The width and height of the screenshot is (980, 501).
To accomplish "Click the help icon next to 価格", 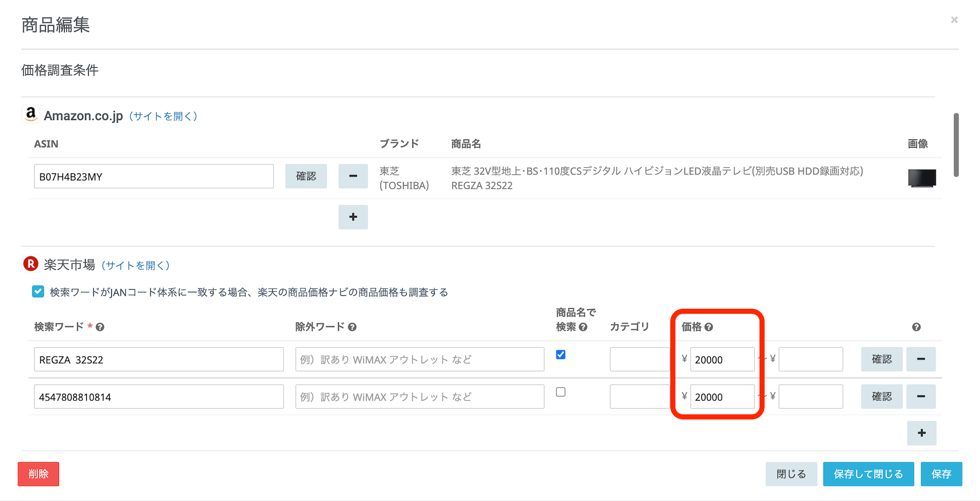I will tap(709, 327).
